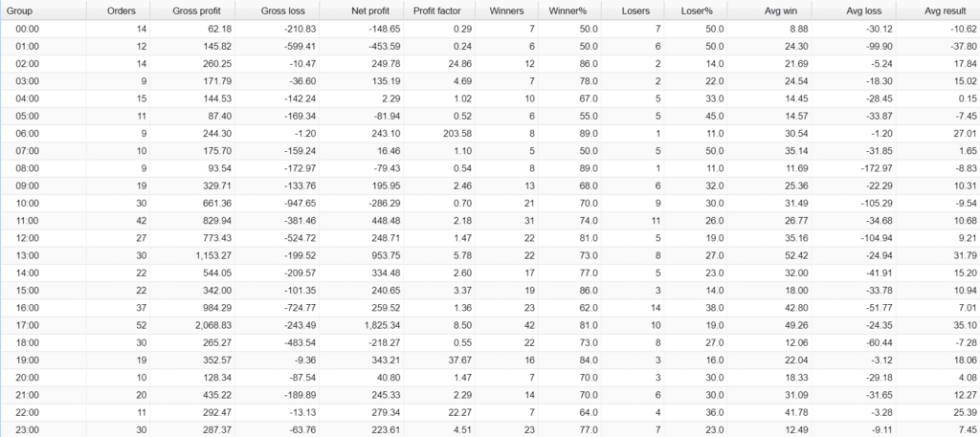Click avg loss value -105.29
This screenshot has height=437, width=980.
(x=878, y=204)
